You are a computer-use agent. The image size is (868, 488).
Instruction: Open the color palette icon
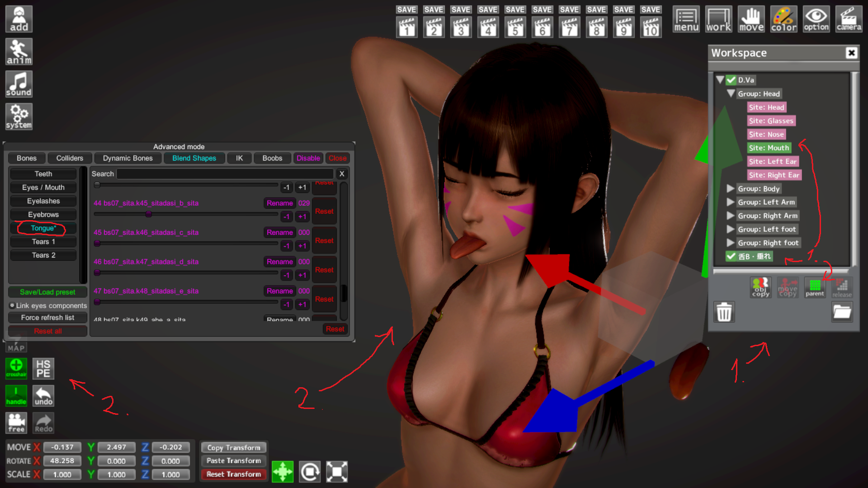784,19
